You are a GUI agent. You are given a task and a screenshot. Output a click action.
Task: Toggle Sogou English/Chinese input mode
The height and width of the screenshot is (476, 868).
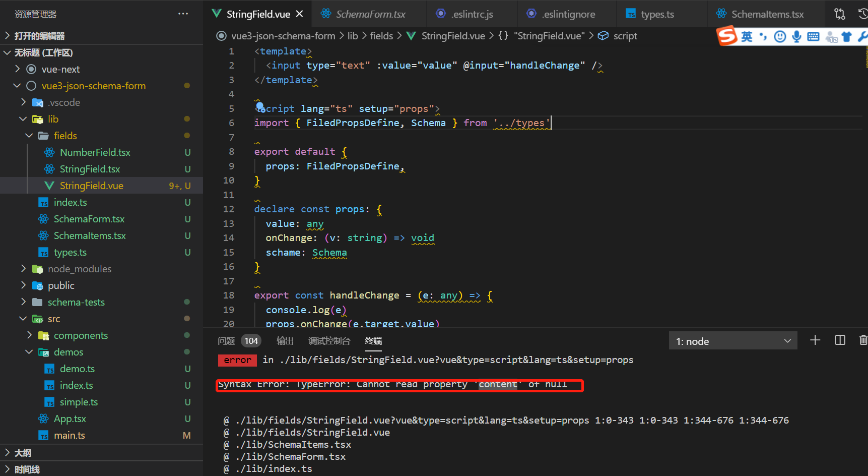(x=747, y=36)
